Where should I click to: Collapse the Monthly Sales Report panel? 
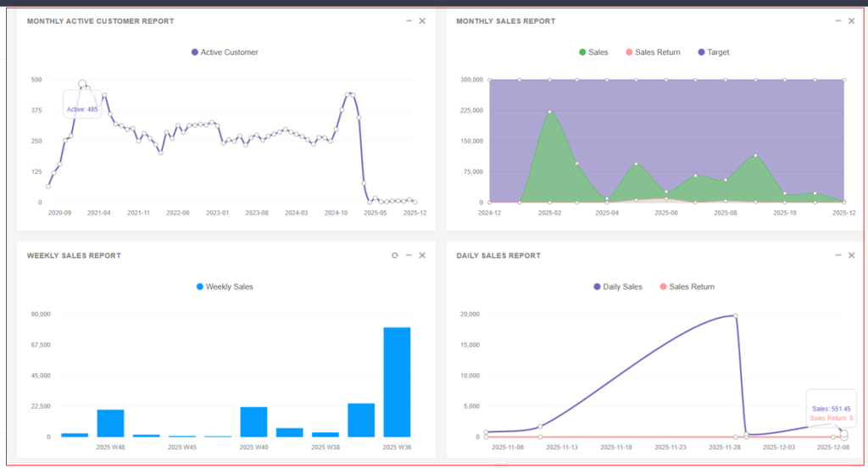point(838,20)
